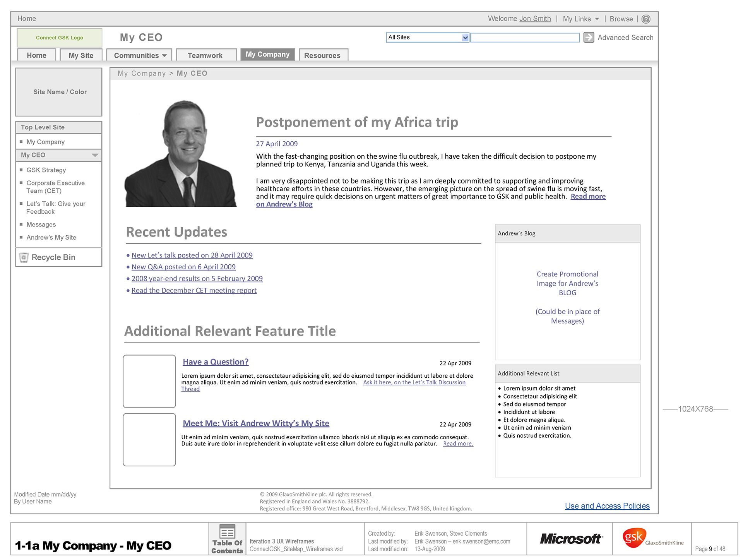Open Use and Access Policies link
The height and width of the screenshot is (560, 743).
(607, 506)
